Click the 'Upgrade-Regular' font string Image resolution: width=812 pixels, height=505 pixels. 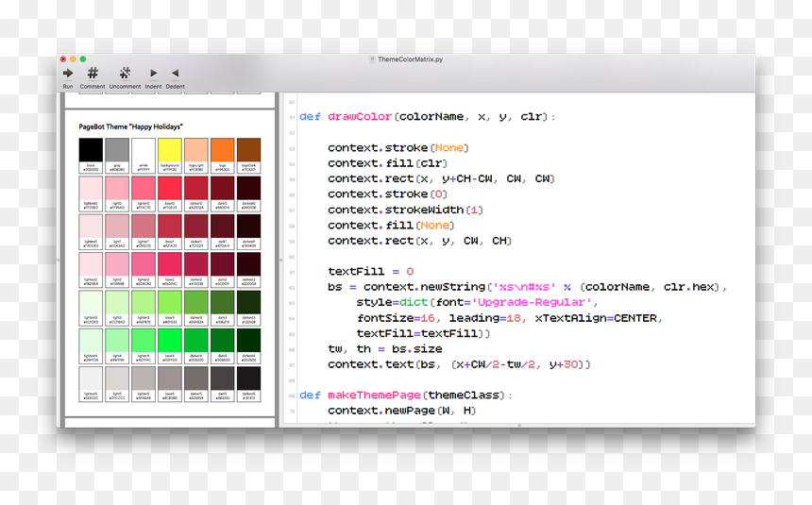point(532,302)
